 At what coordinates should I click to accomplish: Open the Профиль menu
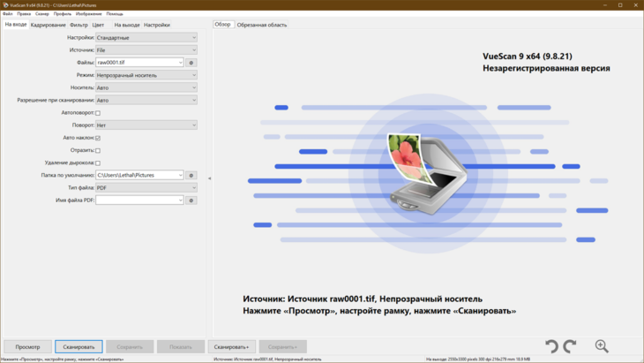63,13
